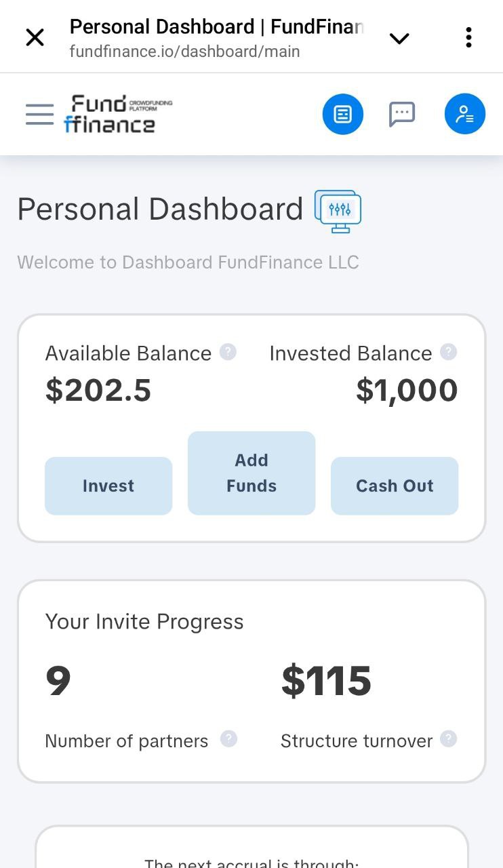This screenshot has height=868, width=503.
Task: Open the chat messages icon
Action: click(402, 114)
